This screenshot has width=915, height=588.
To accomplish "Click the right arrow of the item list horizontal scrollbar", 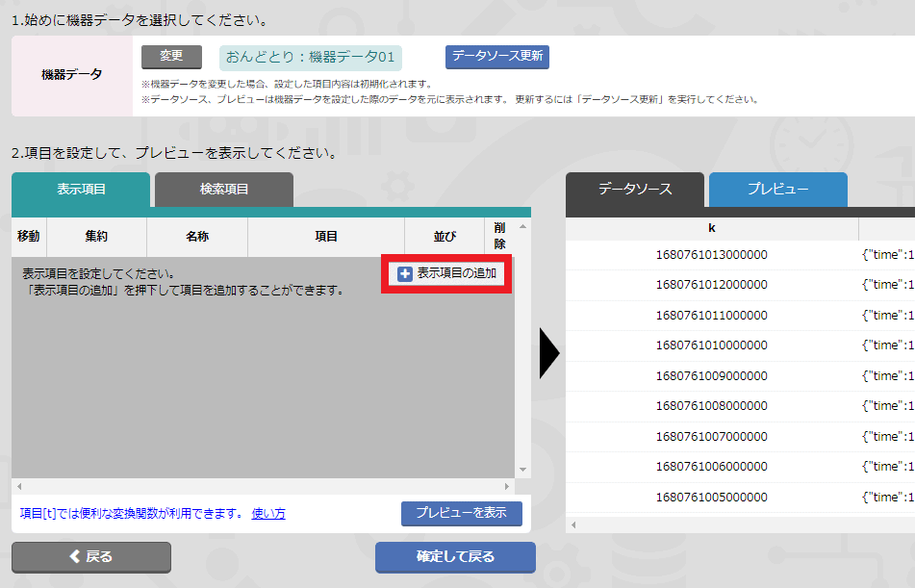I will [507, 487].
